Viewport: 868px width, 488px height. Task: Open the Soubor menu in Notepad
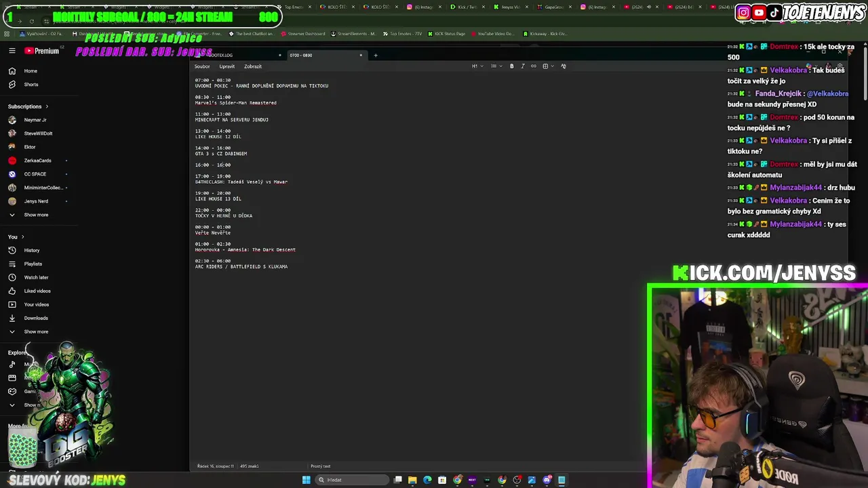[x=202, y=66]
